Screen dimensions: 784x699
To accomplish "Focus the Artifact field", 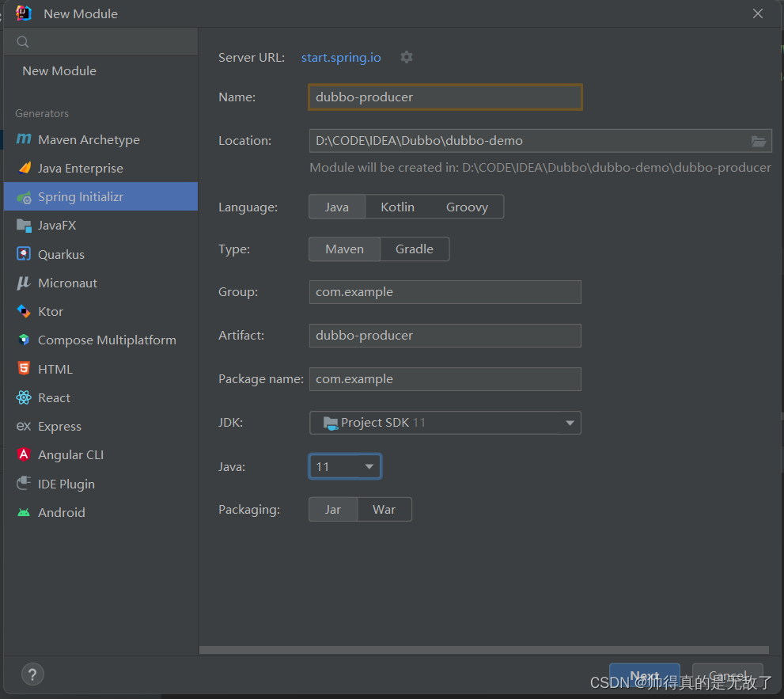I will pos(445,336).
